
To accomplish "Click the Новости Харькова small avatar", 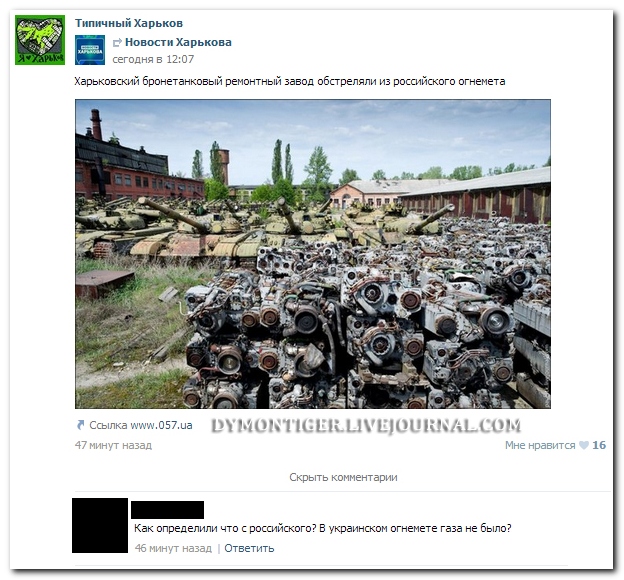I will [90, 50].
